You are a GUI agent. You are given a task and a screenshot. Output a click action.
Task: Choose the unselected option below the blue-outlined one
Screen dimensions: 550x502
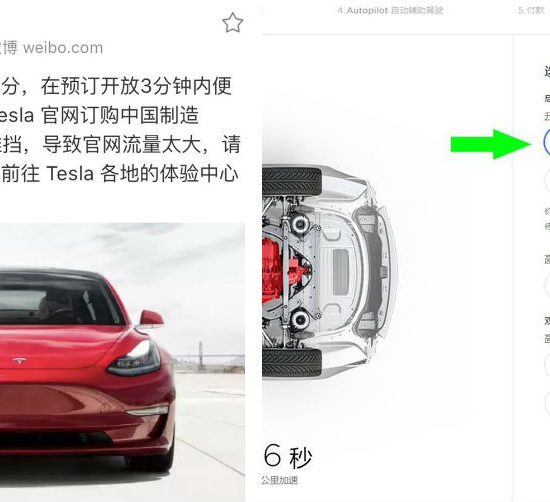(547, 182)
